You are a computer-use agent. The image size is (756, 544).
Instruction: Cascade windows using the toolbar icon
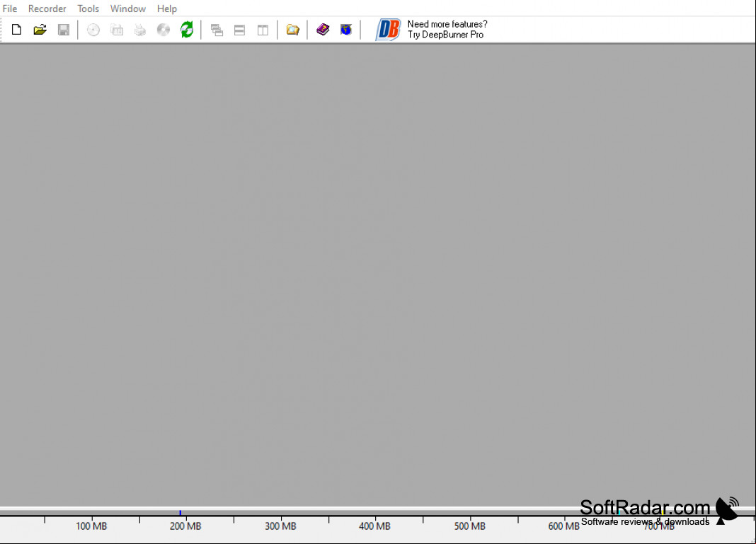coord(217,30)
